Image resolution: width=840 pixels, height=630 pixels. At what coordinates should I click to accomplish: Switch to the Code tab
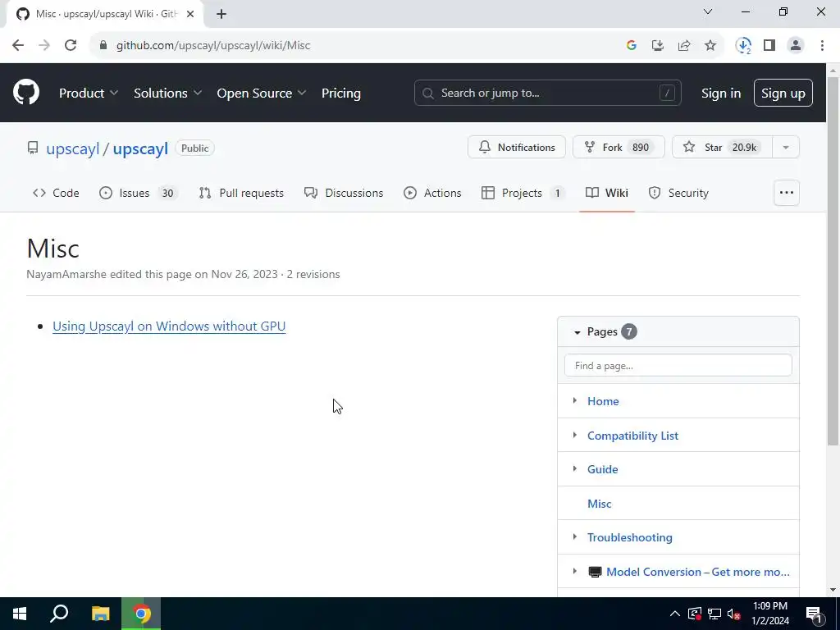coord(56,193)
